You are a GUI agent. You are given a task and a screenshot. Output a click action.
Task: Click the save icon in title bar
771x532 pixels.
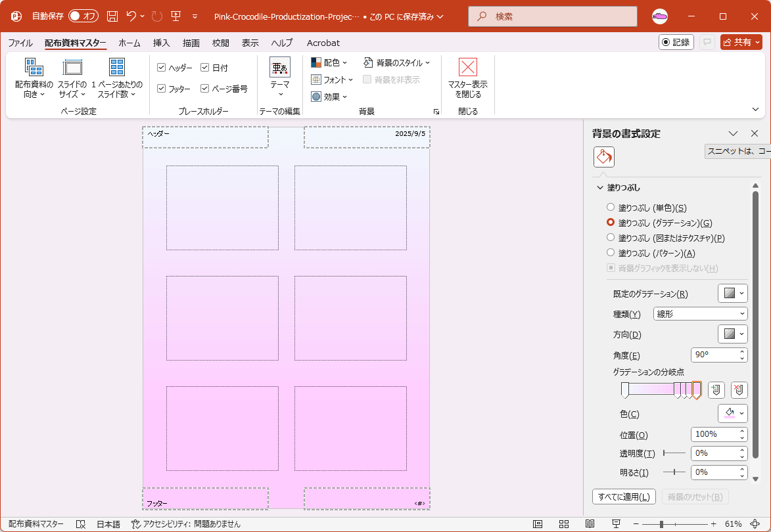point(112,16)
